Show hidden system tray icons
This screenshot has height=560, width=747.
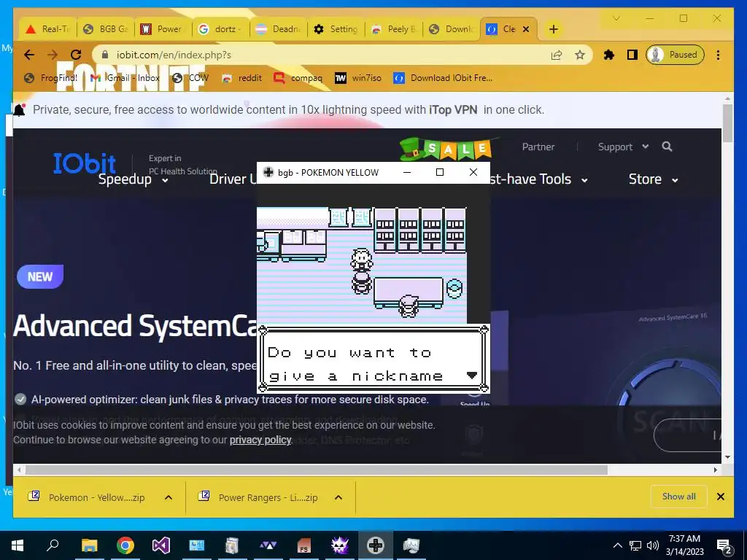tap(617, 545)
